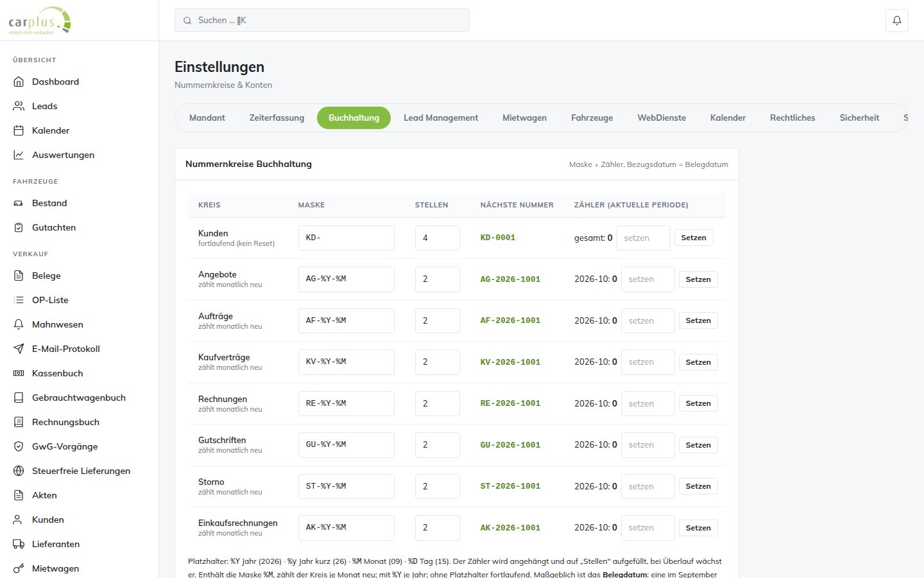Click the Gebrauchtwagenbuch book icon
Viewport: 924px width, 578px height.
pos(19,398)
